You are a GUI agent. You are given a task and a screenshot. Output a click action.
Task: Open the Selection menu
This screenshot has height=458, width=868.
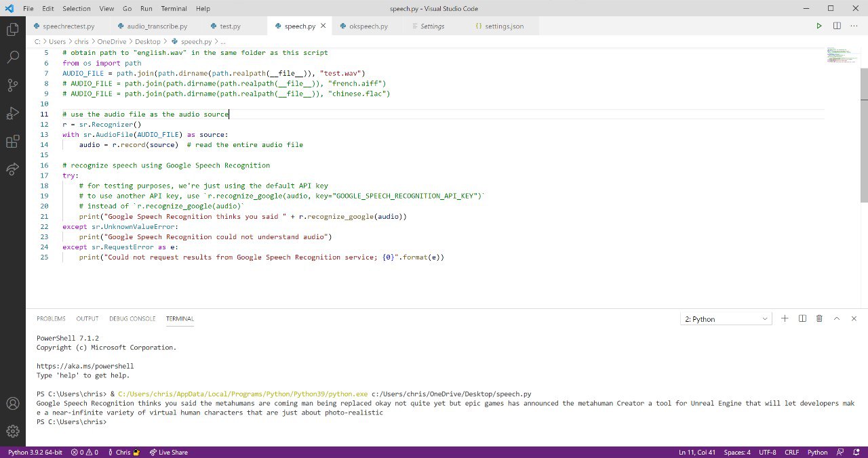click(x=77, y=9)
